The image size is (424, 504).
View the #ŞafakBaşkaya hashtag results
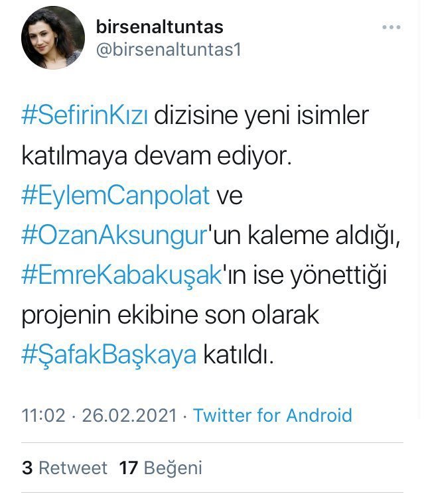pos(109,355)
